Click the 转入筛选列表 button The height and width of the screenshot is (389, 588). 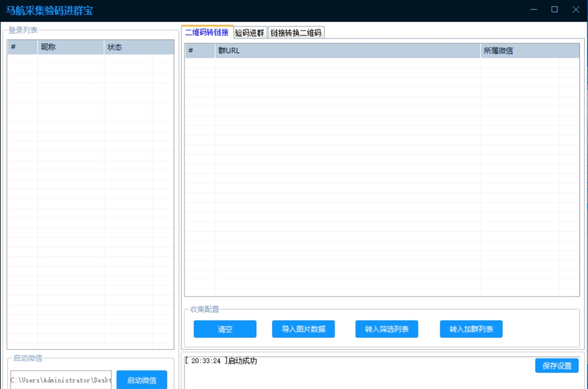point(387,329)
